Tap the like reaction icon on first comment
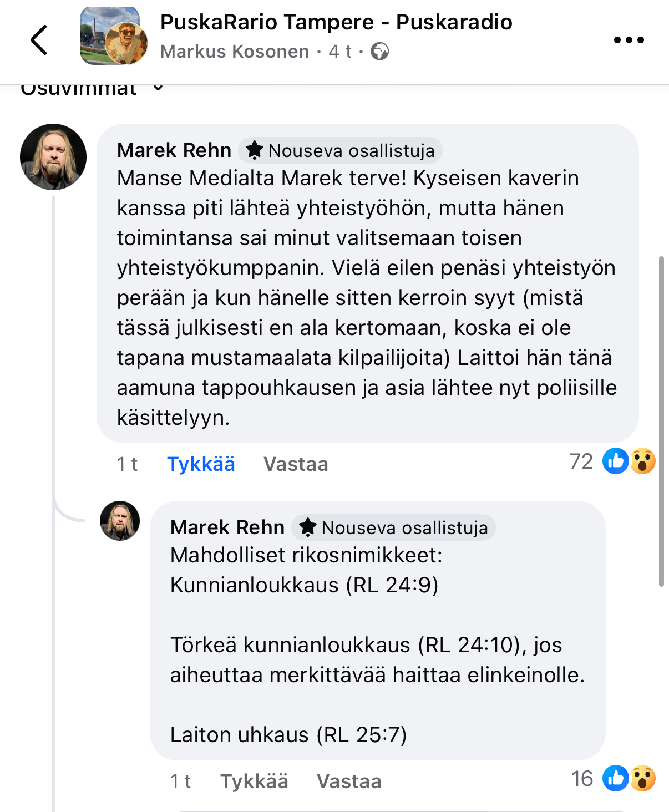This screenshot has width=669, height=812. click(x=615, y=461)
